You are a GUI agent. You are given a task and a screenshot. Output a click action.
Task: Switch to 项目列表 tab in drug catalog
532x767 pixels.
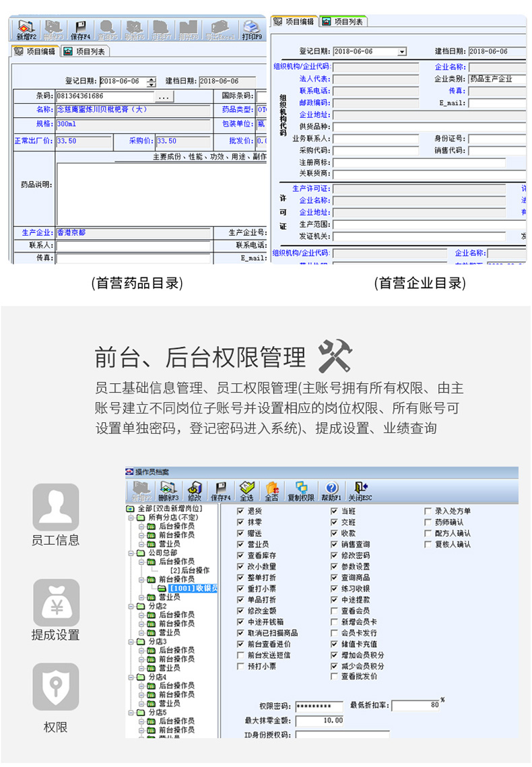coord(85,51)
